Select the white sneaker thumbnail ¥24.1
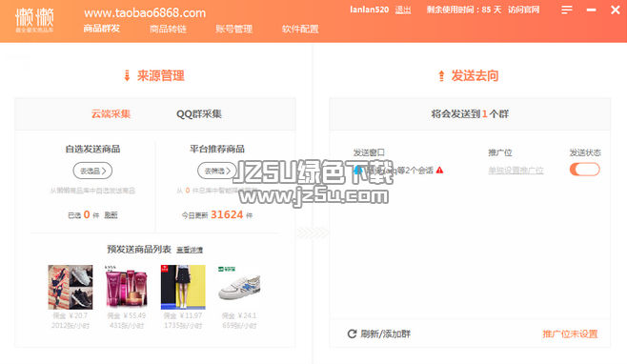627x364 pixels. click(x=239, y=287)
